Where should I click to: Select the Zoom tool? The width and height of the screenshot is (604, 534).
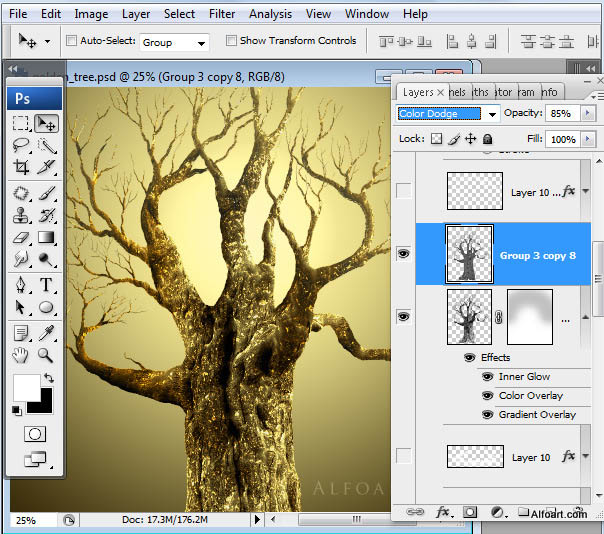tap(46, 354)
